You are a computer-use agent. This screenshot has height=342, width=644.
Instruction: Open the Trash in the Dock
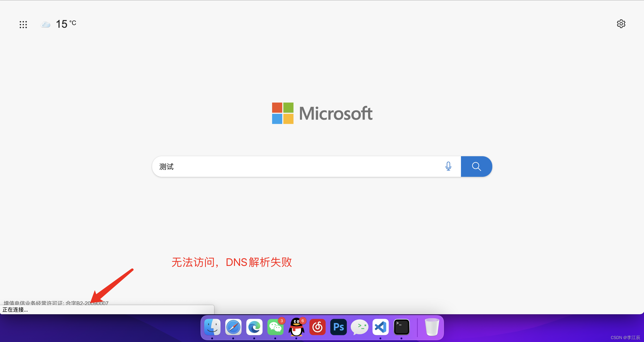(432, 327)
